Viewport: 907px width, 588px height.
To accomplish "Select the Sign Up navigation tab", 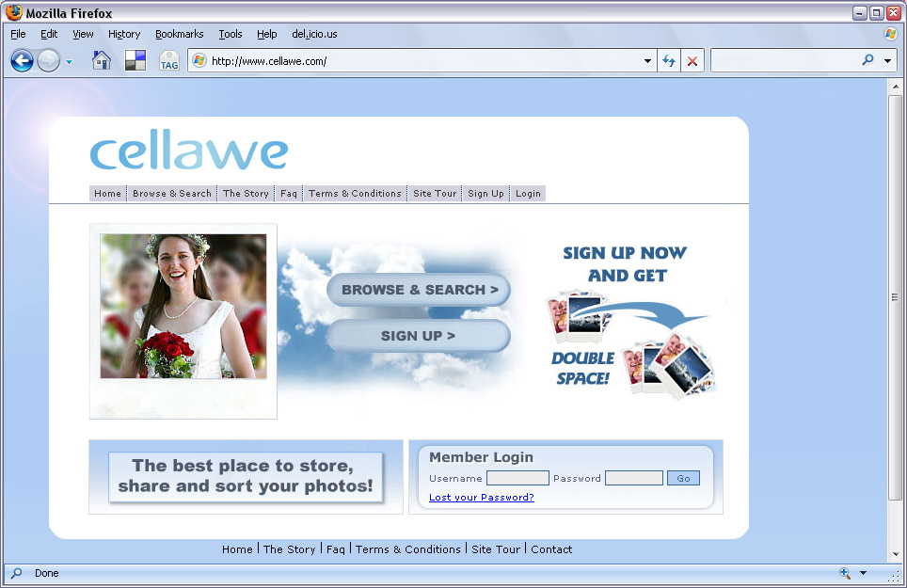I will click(485, 193).
